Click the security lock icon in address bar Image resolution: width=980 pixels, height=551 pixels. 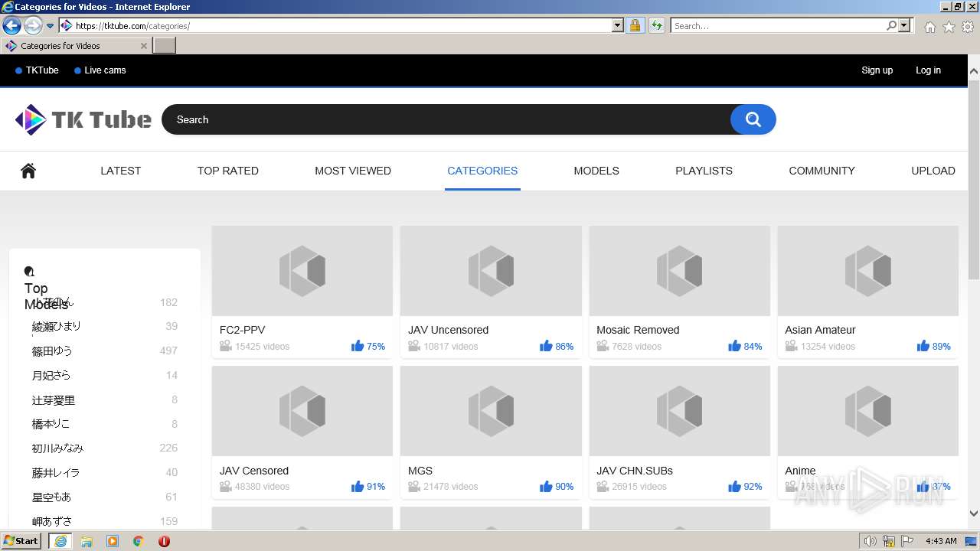[635, 26]
